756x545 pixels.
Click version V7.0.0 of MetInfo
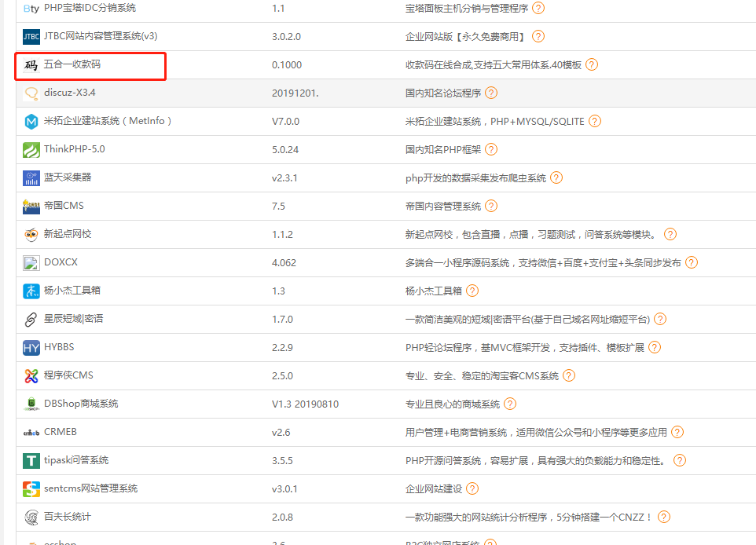coord(285,122)
